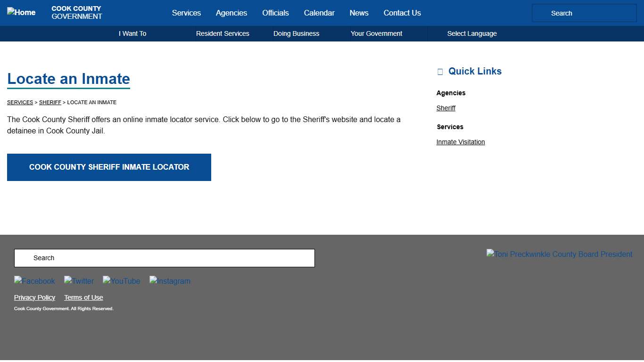
Task: Click the header Search field
Action: (x=584, y=13)
